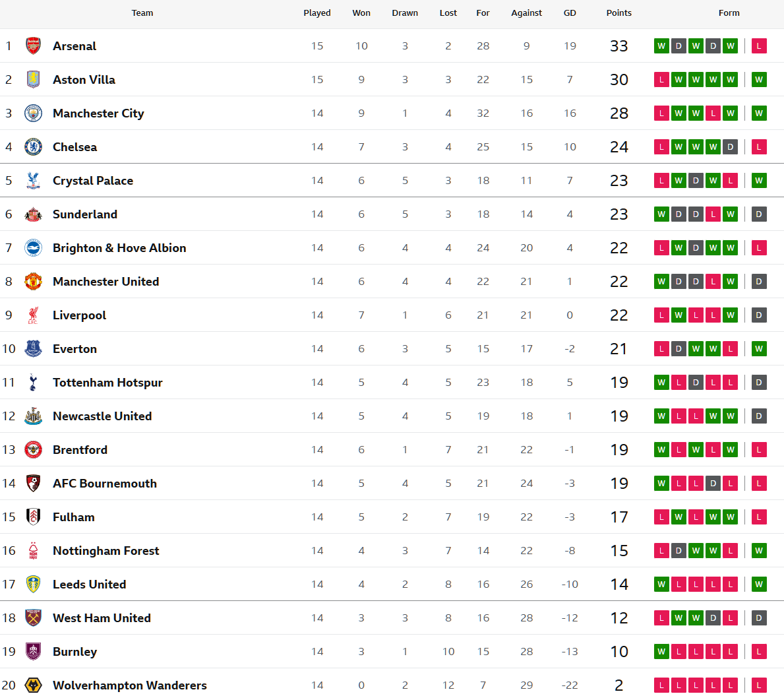The height and width of the screenshot is (698, 784).
Task: Click the West Ham United crest
Action: click(33, 618)
